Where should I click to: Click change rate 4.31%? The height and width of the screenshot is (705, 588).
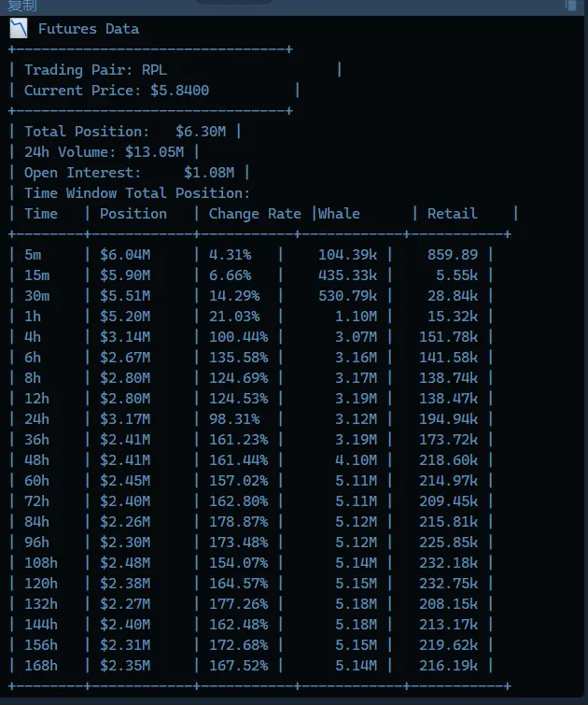pyautogui.click(x=230, y=255)
